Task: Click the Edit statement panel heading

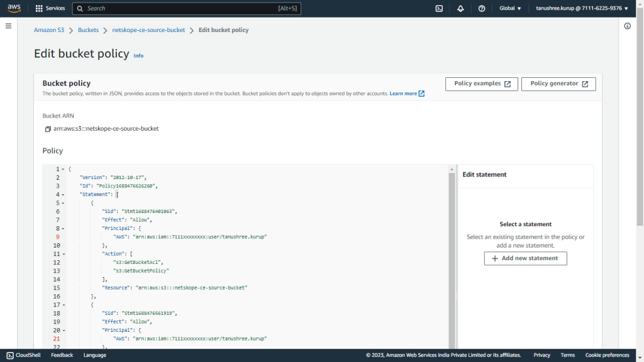Action: pos(484,175)
